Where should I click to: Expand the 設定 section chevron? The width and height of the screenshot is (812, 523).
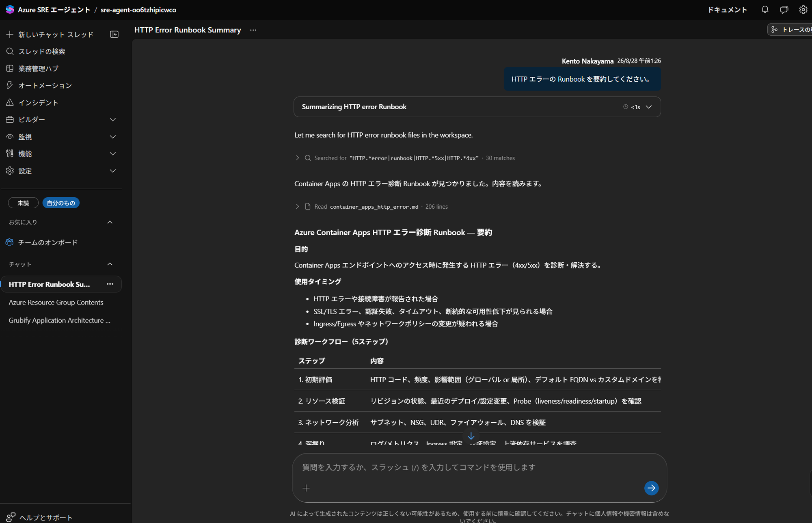click(113, 171)
